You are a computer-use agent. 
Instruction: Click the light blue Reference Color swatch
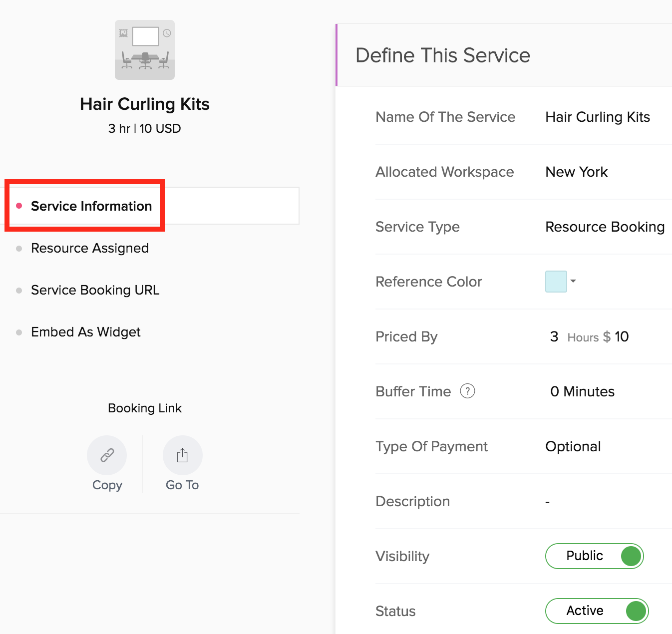pyautogui.click(x=556, y=282)
